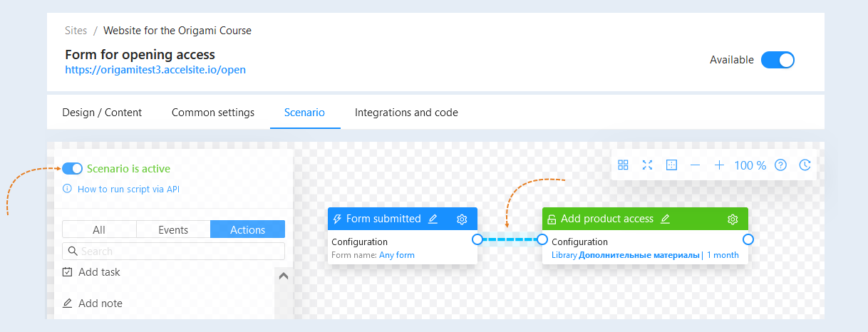This screenshot has height=332, width=868.
Task: Open Add product access gear settings
Action: (733, 219)
